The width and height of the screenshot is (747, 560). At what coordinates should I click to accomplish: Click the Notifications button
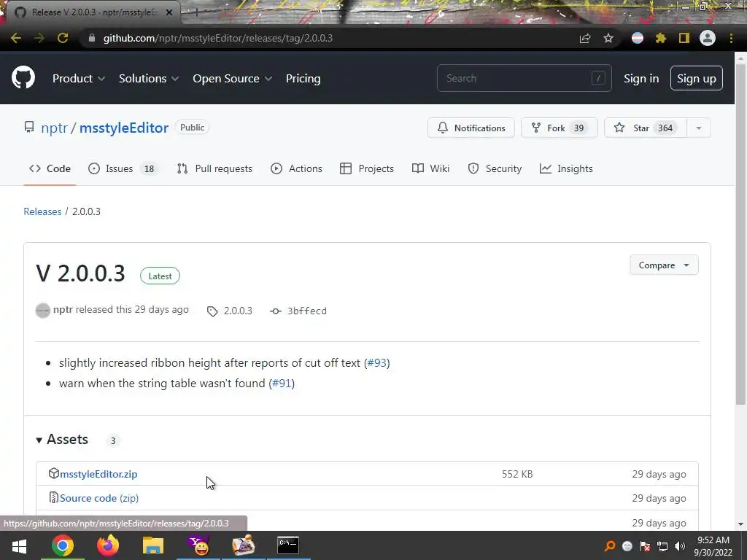(x=471, y=128)
